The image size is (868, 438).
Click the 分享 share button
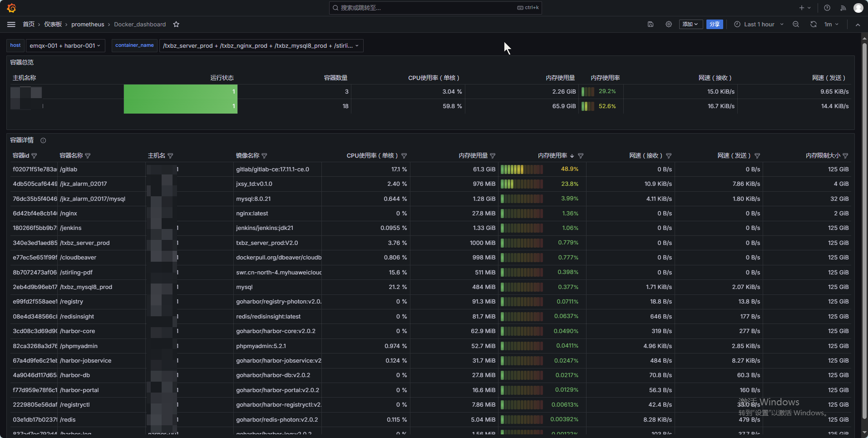[x=715, y=25]
